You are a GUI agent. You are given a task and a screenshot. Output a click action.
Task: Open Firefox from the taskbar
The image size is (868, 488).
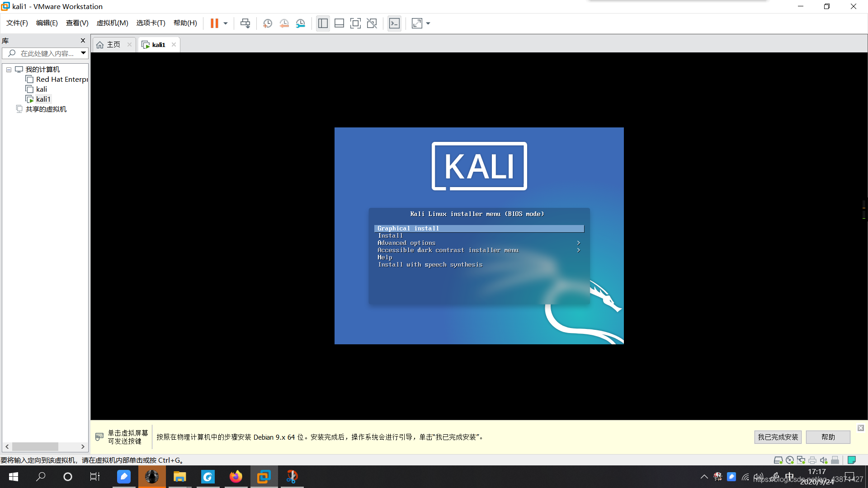coord(236,477)
